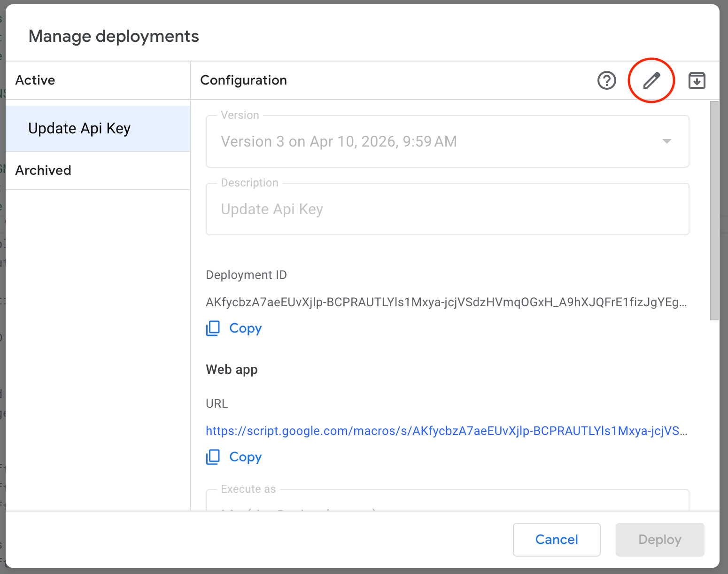
Task: Click the Cancel button
Action: [556, 539]
